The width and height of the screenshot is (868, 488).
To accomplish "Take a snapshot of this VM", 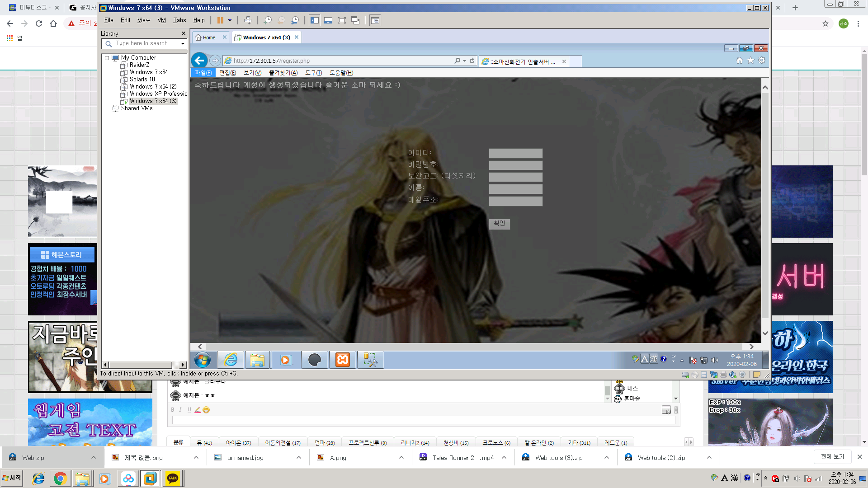I will point(268,20).
